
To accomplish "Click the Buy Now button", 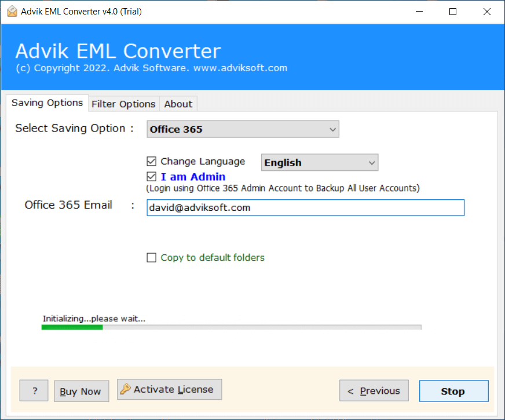I will (x=81, y=391).
